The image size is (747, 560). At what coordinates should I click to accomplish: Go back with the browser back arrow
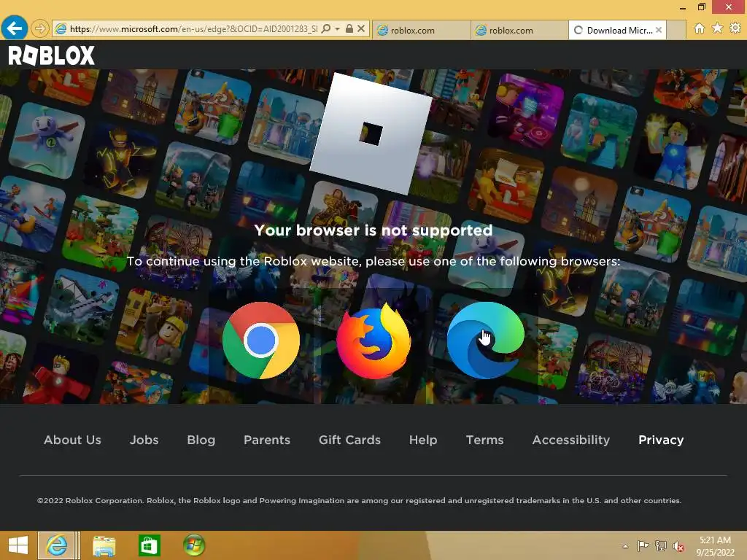click(x=15, y=28)
